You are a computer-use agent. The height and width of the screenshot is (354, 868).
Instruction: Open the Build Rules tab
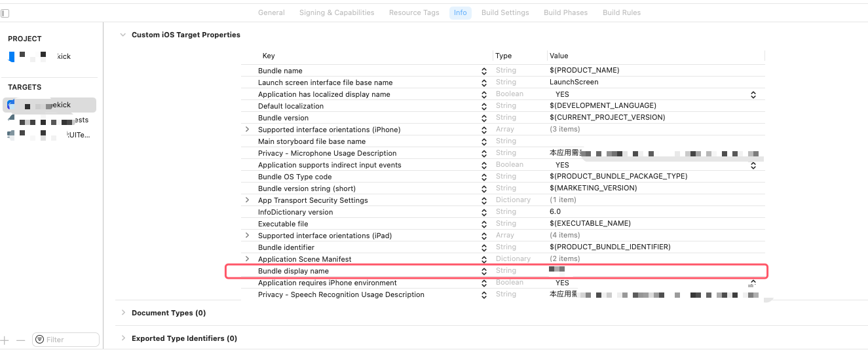622,12
